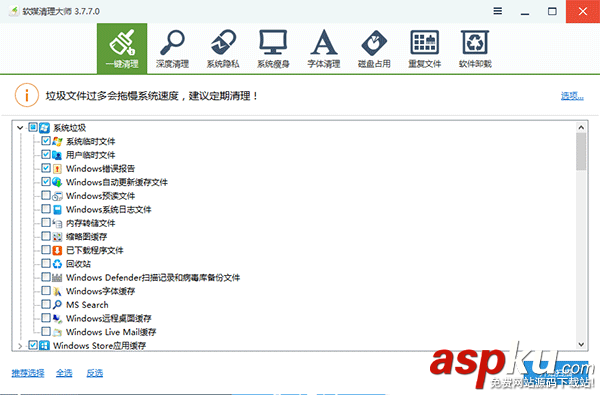This screenshot has height=395, width=600.
Task: Open the hamburger menu in title bar
Action: [x=497, y=11]
